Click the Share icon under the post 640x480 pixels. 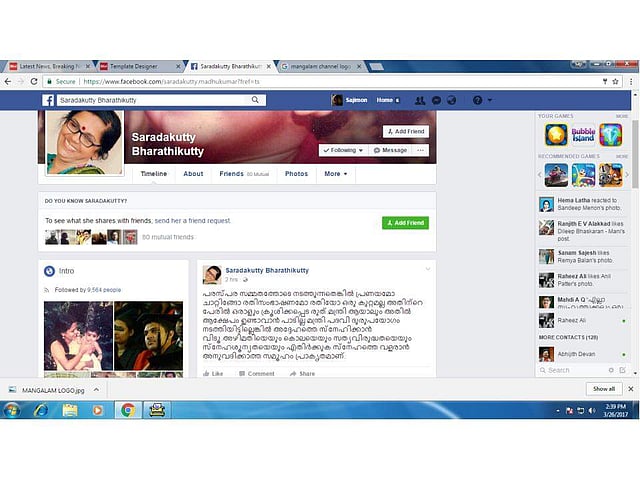click(x=301, y=373)
